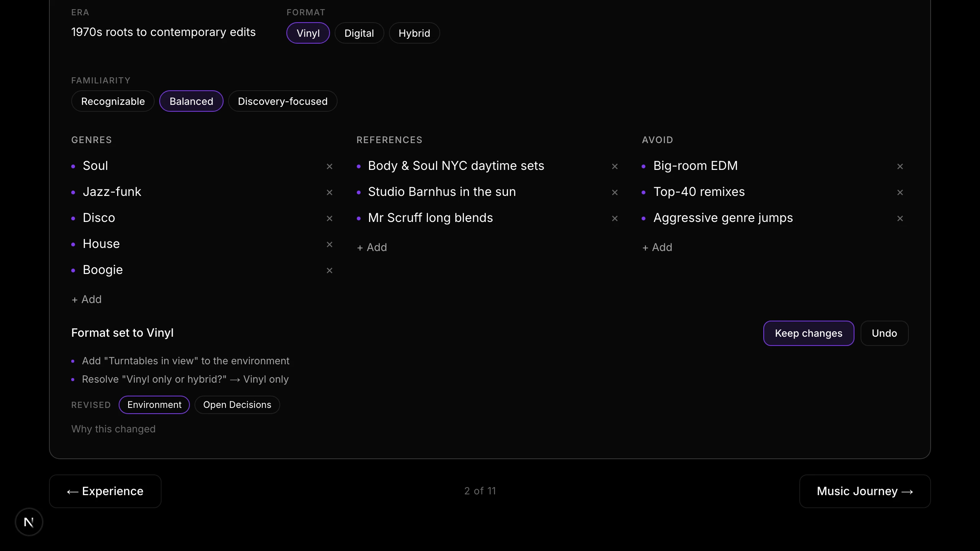Select the Digital format option
Screen dimensions: 980x551
[x=359, y=33]
